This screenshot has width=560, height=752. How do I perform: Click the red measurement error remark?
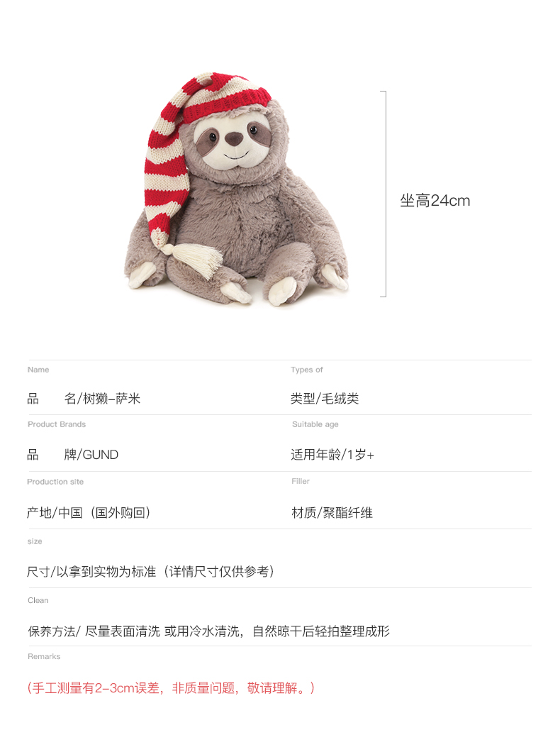[171, 688]
